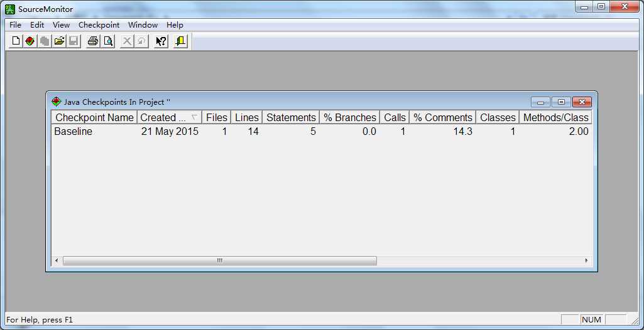Sort by the Classes column header
Image resolution: width=644 pixels, height=330 pixels.
click(x=498, y=118)
